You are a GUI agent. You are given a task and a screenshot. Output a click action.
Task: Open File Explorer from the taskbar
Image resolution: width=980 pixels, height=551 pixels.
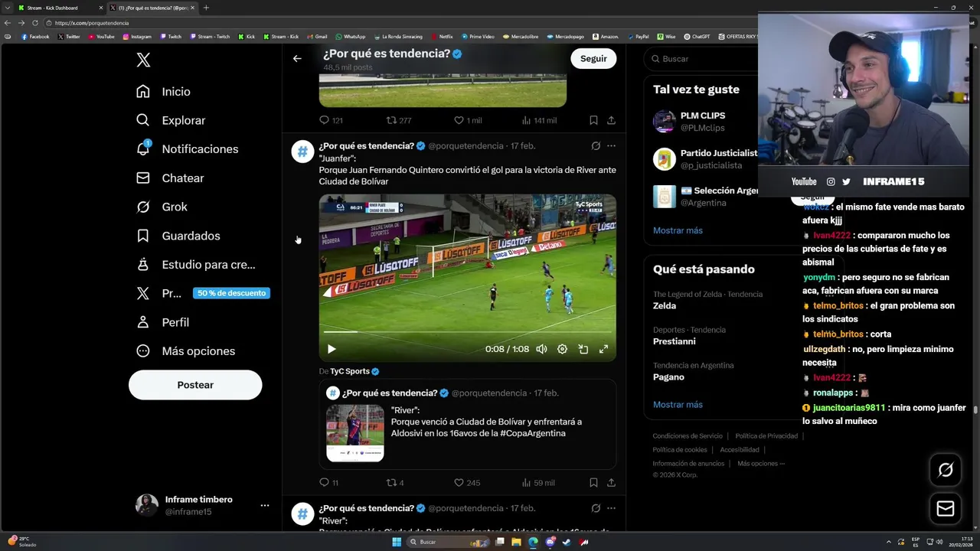[x=516, y=542]
